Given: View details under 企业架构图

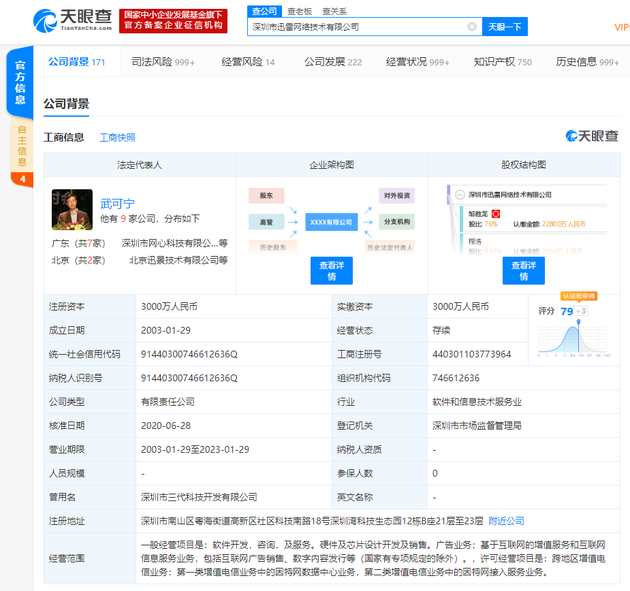Looking at the screenshot, I should pos(331,271).
